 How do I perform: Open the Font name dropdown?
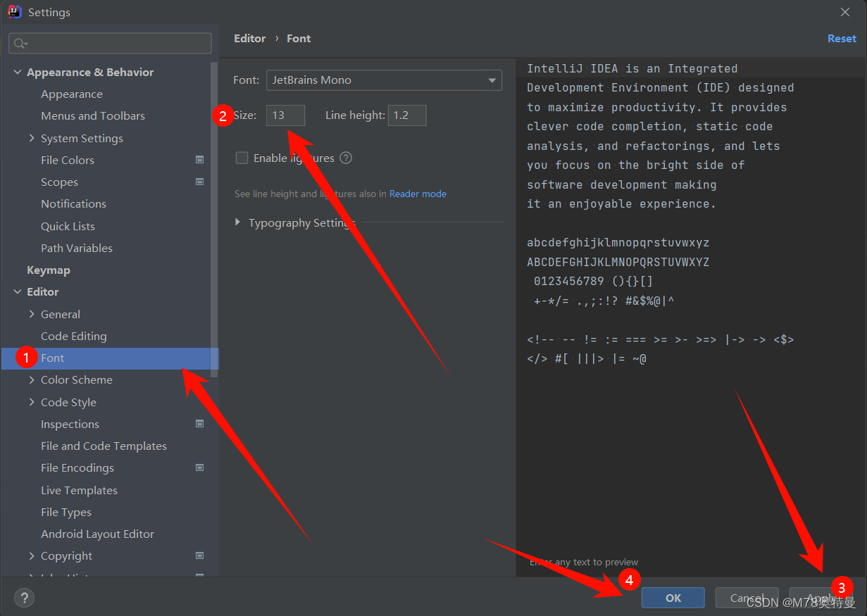384,80
